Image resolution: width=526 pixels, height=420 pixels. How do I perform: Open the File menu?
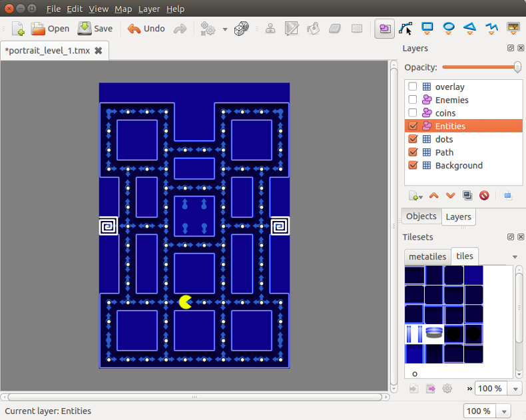(x=53, y=9)
